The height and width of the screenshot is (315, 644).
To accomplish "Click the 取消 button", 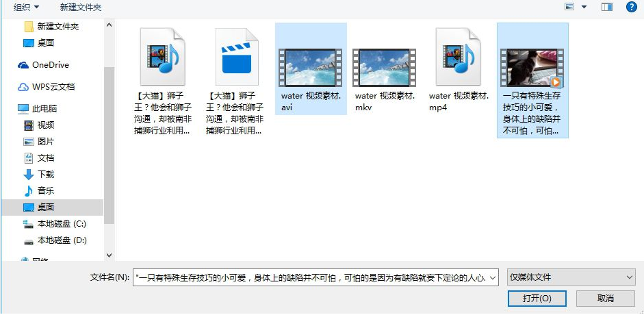I will (x=606, y=299).
